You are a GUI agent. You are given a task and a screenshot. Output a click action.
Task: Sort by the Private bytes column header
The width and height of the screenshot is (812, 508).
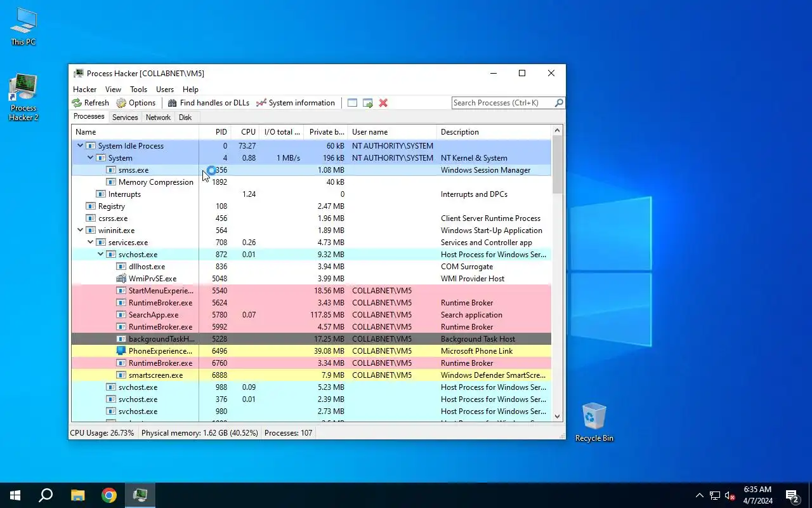(326, 132)
